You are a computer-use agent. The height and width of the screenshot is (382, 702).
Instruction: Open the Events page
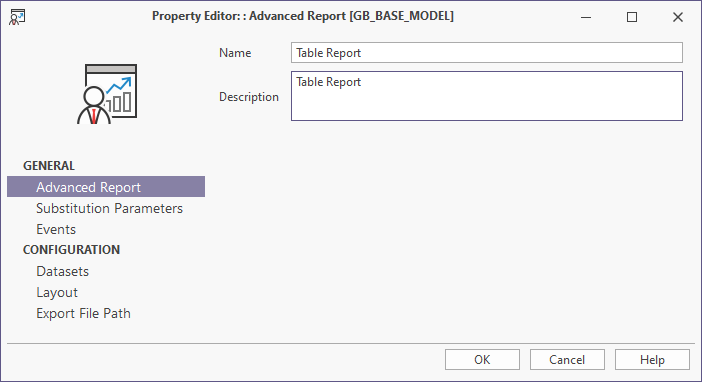pos(56,229)
